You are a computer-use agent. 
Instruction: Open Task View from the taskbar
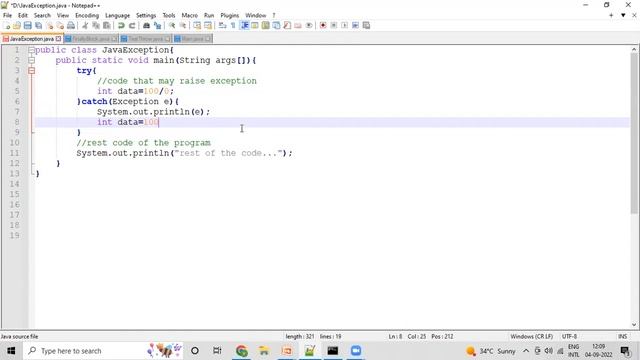(217, 351)
